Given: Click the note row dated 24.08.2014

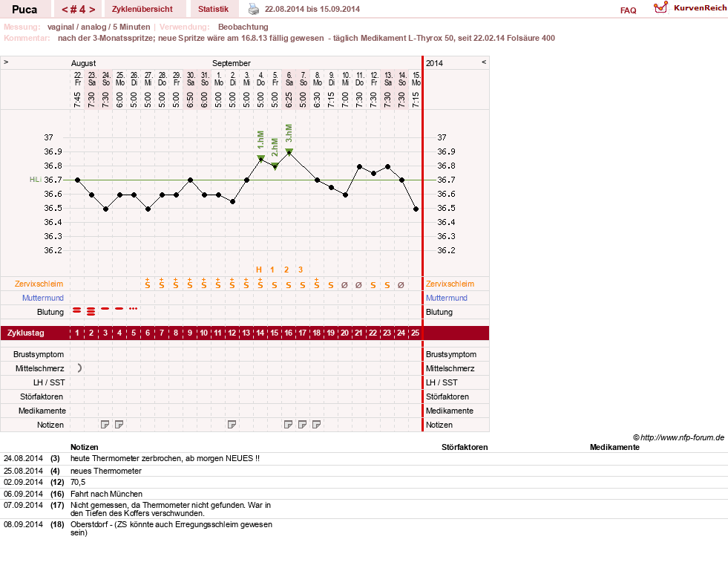Looking at the screenshot, I should pos(364,459).
